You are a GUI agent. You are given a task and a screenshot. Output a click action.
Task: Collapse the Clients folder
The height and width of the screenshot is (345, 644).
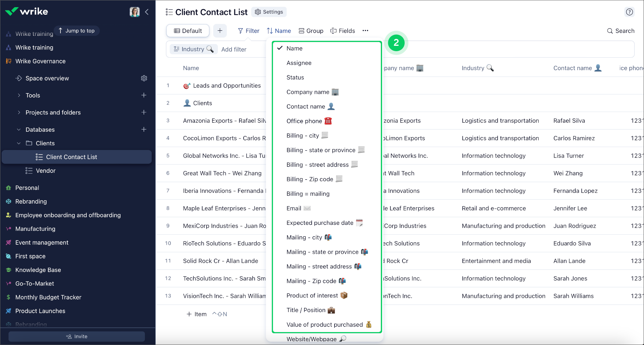point(19,143)
